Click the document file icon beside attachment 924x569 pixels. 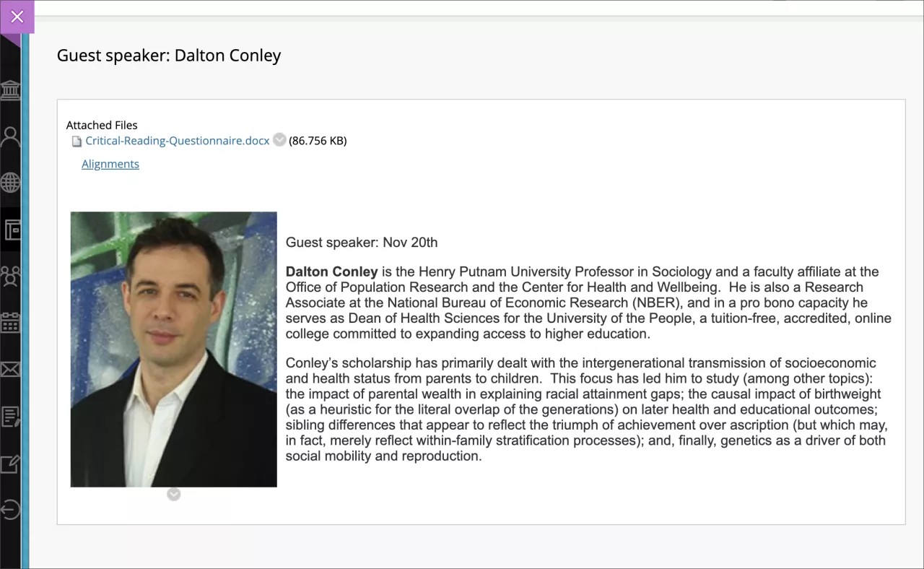pyautogui.click(x=77, y=142)
